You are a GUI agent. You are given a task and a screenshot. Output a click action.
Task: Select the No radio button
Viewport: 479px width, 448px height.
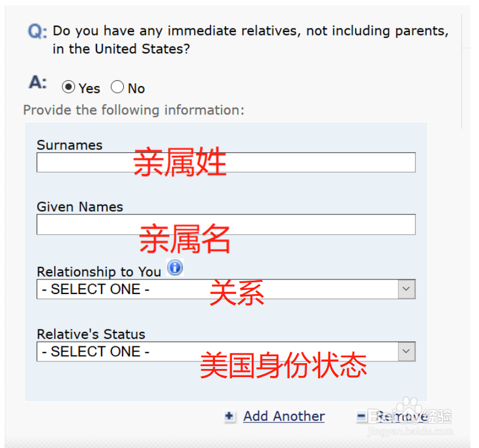pyautogui.click(x=117, y=87)
